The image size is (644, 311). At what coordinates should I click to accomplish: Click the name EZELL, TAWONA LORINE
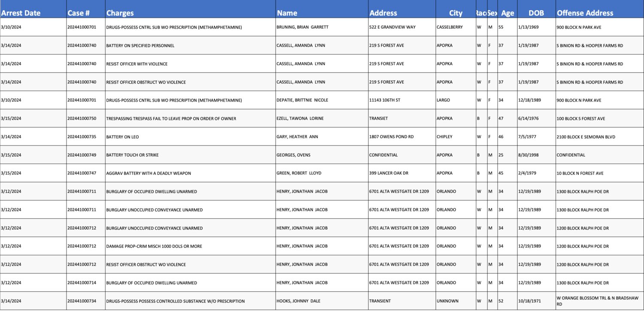(x=300, y=118)
